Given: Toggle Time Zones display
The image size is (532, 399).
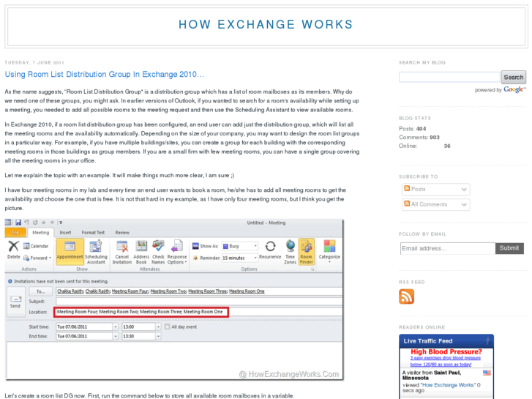Looking at the screenshot, I should [290, 252].
